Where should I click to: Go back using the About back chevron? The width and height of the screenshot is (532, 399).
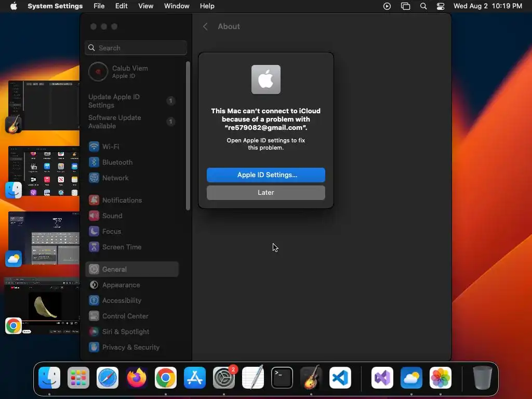[x=205, y=26]
